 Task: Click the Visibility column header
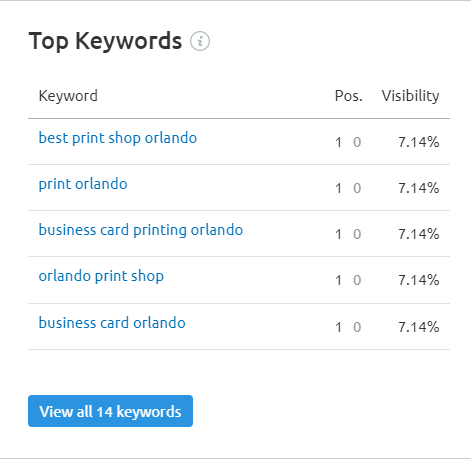pos(410,96)
